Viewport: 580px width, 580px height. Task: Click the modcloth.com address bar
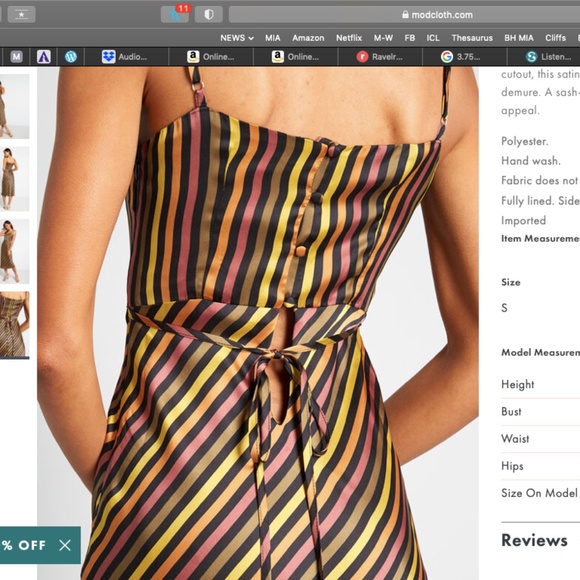pos(404,14)
